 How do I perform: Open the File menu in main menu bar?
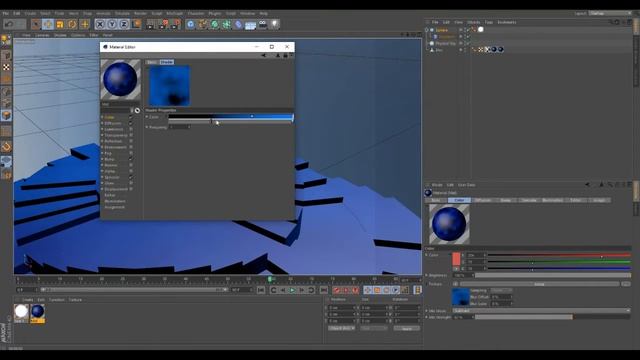click(x=6, y=13)
